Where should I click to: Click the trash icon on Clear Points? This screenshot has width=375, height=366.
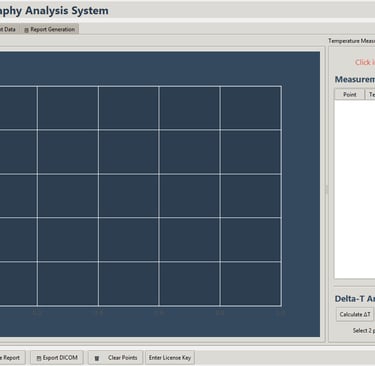(97, 358)
